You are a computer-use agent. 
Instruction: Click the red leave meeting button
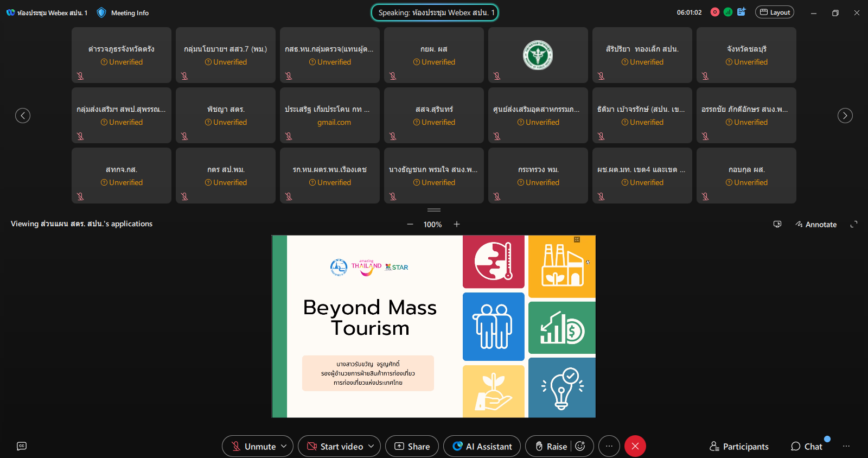635,446
